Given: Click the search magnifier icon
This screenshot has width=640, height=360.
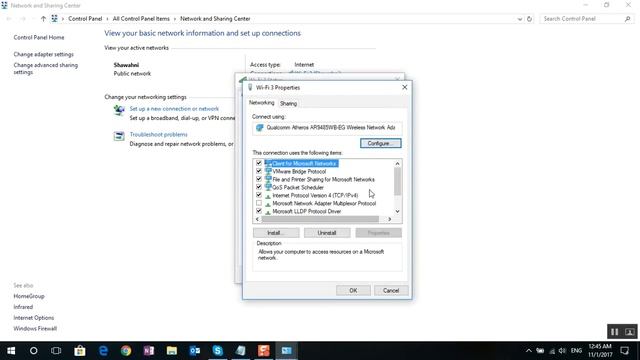Looking at the screenshot, I should pos(628,19).
